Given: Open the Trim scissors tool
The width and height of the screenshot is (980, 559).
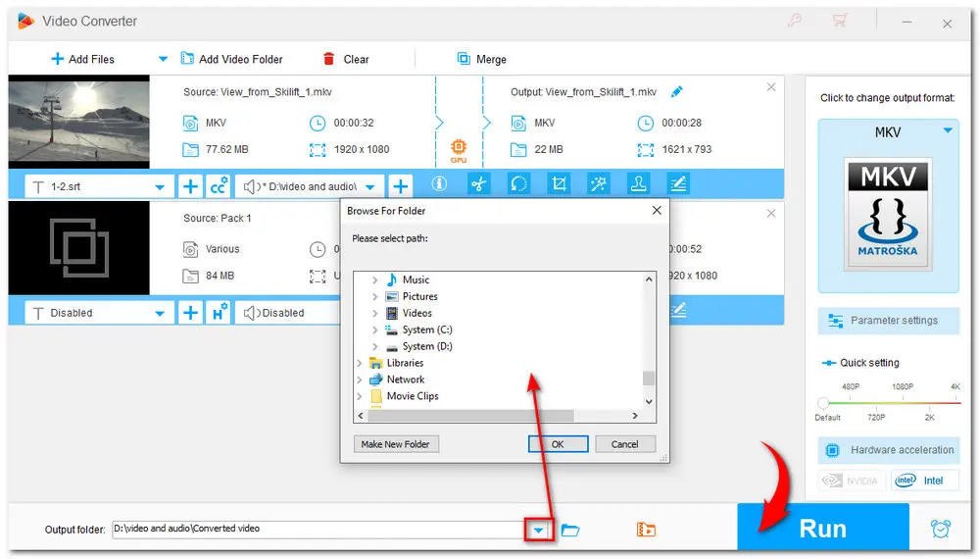Looking at the screenshot, I should (x=479, y=183).
